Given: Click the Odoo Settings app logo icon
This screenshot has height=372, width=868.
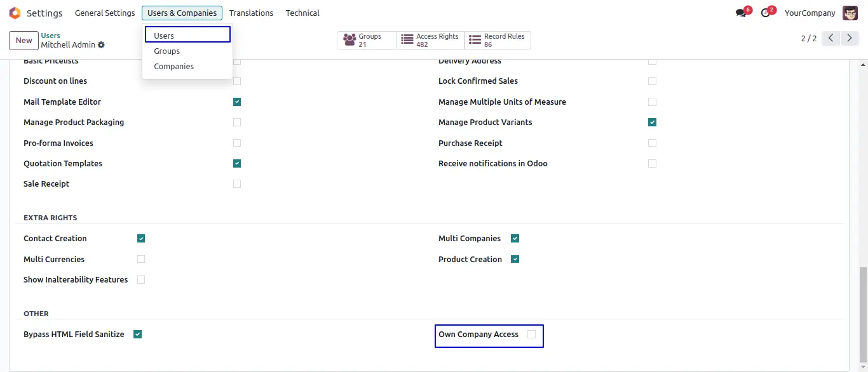Looking at the screenshot, I should pyautogui.click(x=15, y=13).
